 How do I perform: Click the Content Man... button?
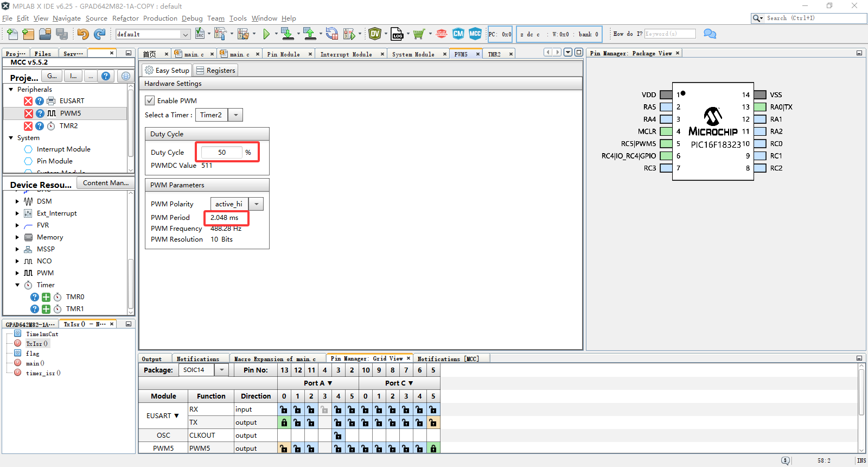pyautogui.click(x=105, y=183)
